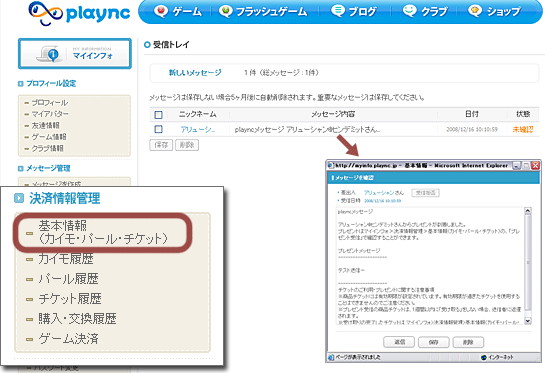
Task: Click the IE page icon in popup title bar
Action: pyautogui.click(x=331, y=166)
